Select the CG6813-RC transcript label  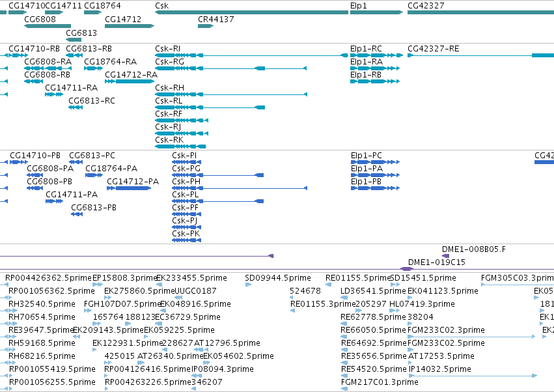(92, 101)
